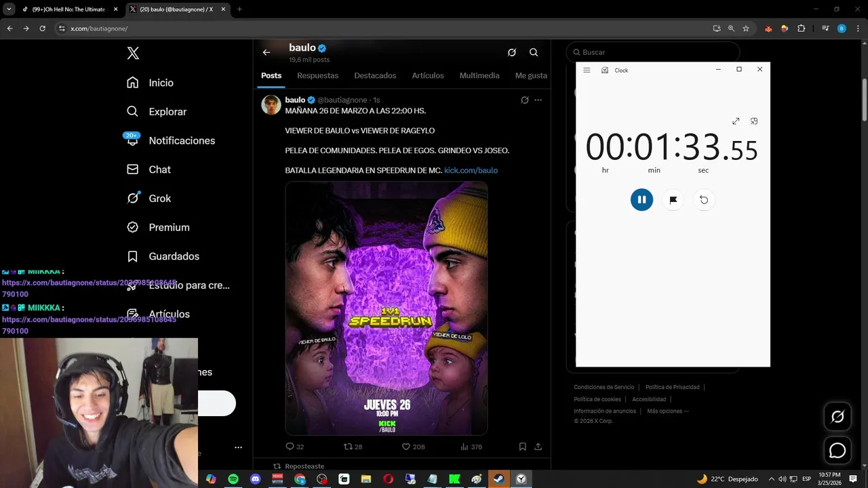
Task: Open the post's three-dot more menu
Action: (538, 100)
